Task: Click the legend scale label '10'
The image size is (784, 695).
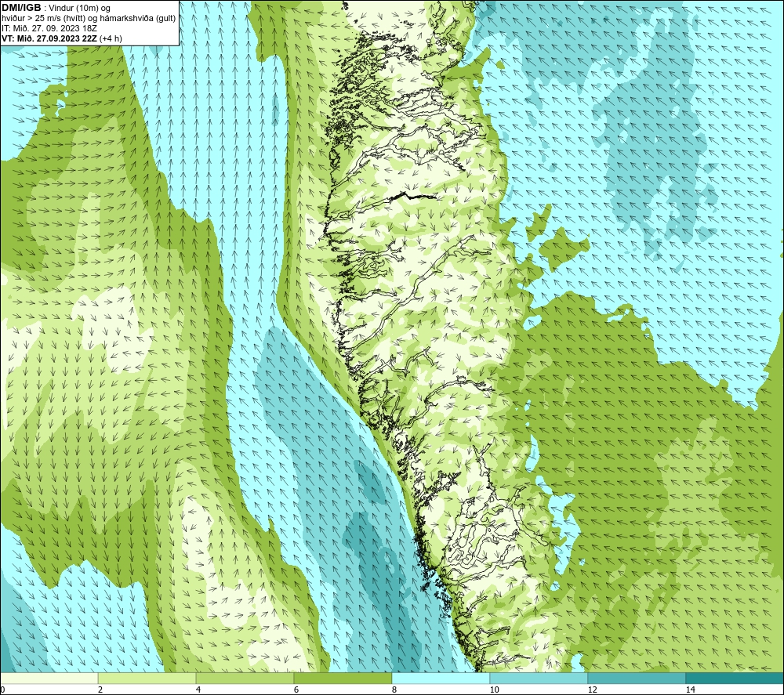Action: click(495, 690)
